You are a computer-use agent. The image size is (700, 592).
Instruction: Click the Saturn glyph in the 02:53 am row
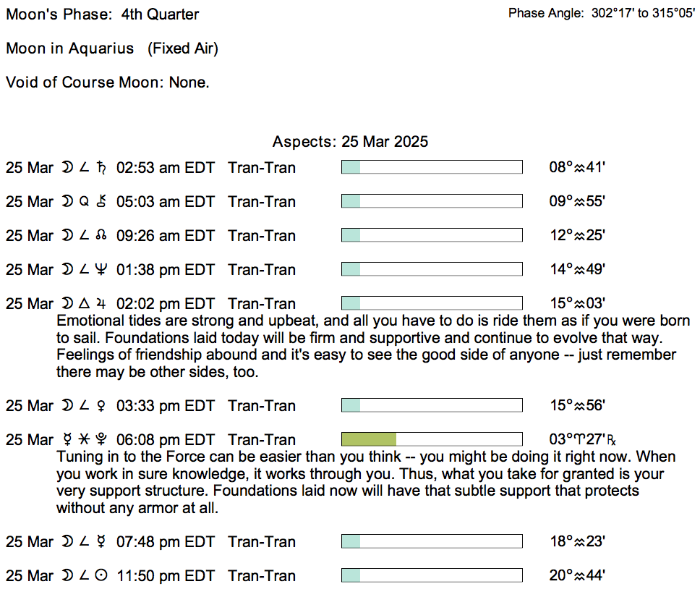tap(101, 168)
